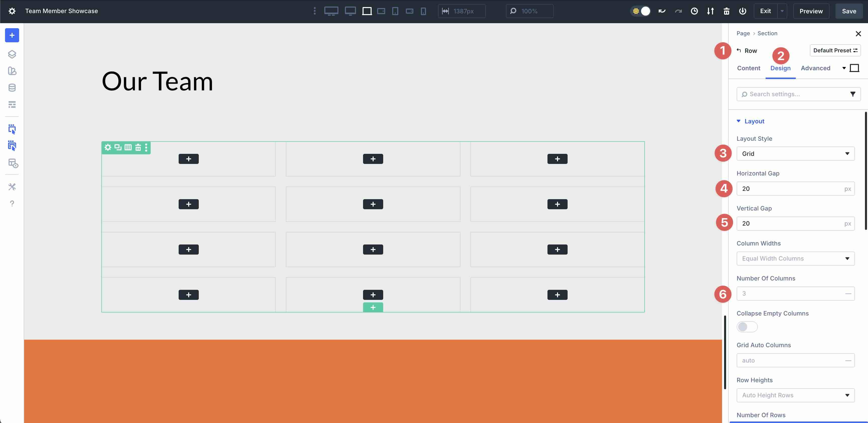Toggle Collapse Empty Columns off
Image resolution: width=868 pixels, height=423 pixels.
[x=747, y=327]
